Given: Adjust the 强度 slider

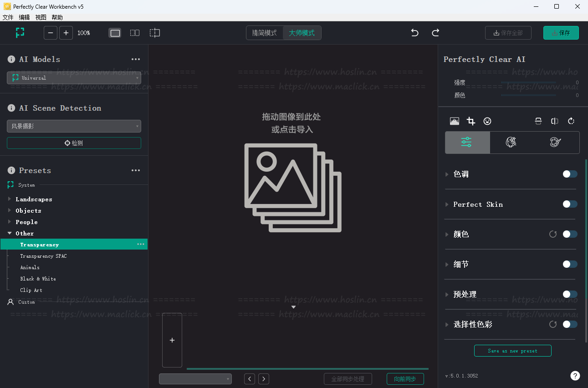Looking at the screenshot, I should [x=528, y=82].
